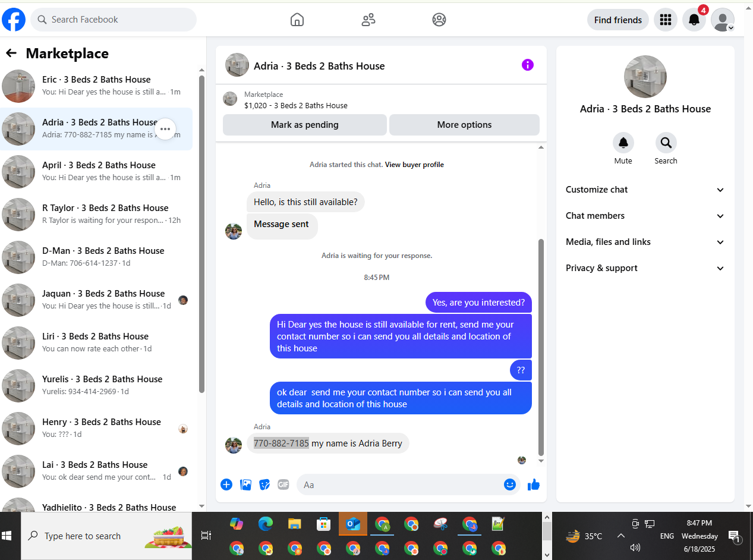Image resolution: width=753 pixels, height=560 pixels.
Task: Expand the Privacy & support section
Action: 645,268
